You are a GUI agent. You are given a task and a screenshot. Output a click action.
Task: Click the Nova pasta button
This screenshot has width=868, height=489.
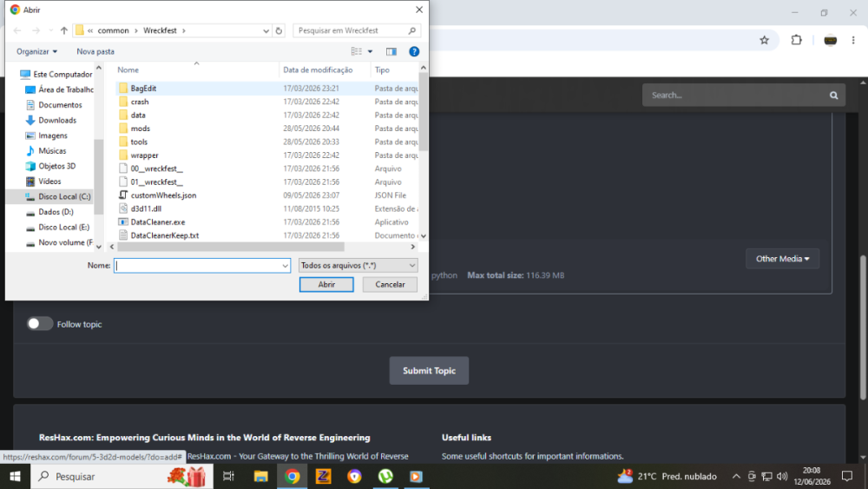[x=95, y=51]
